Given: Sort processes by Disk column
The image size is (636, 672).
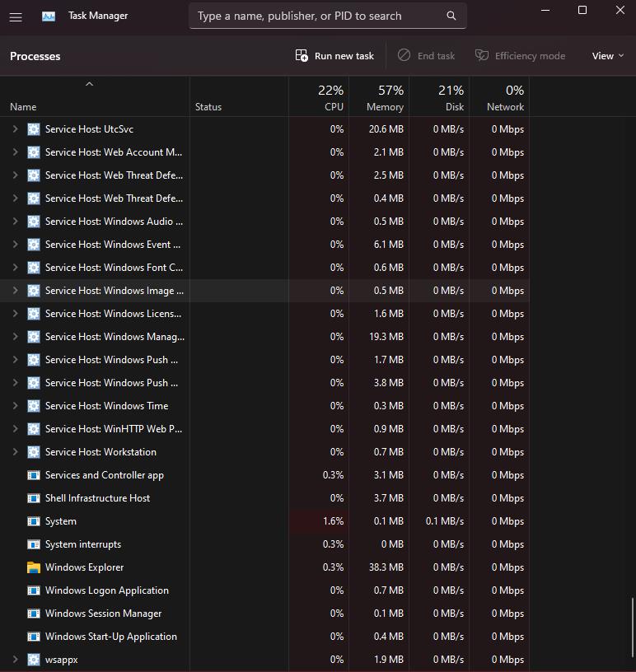Looking at the screenshot, I should (439, 97).
